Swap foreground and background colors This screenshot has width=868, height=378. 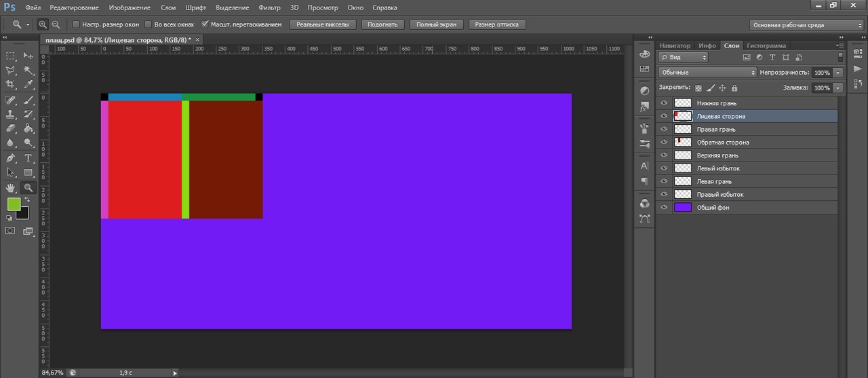(27, 200)
